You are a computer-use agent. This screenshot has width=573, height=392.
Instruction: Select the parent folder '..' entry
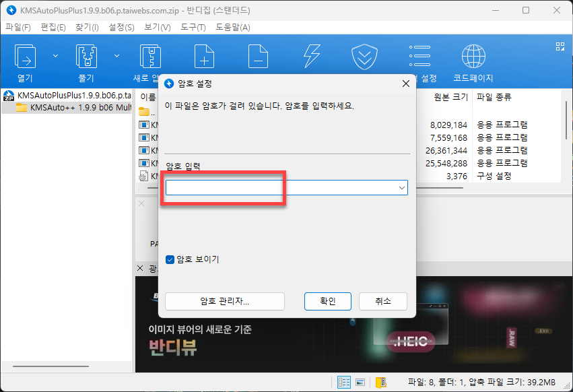tap(147, 112)
